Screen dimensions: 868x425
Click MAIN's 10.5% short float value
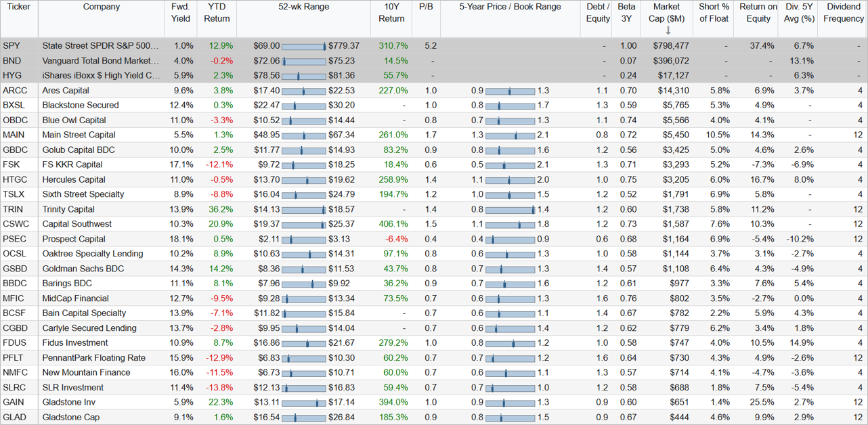[717, 135]
